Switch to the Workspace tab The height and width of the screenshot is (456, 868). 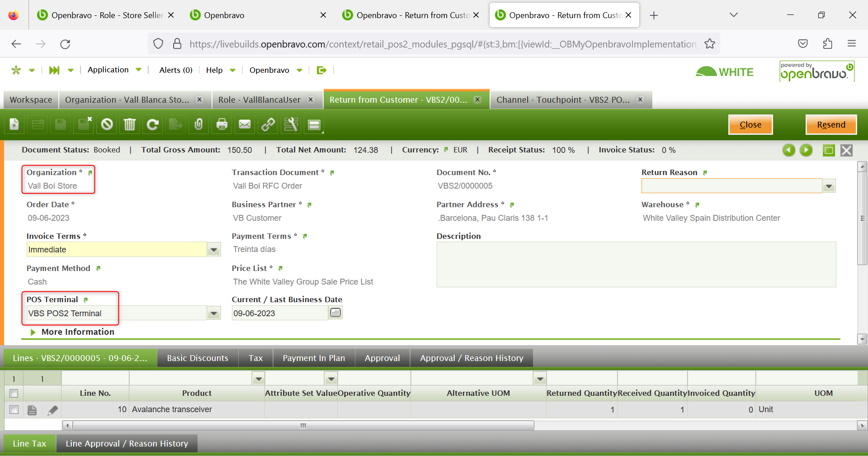(31, 100)
